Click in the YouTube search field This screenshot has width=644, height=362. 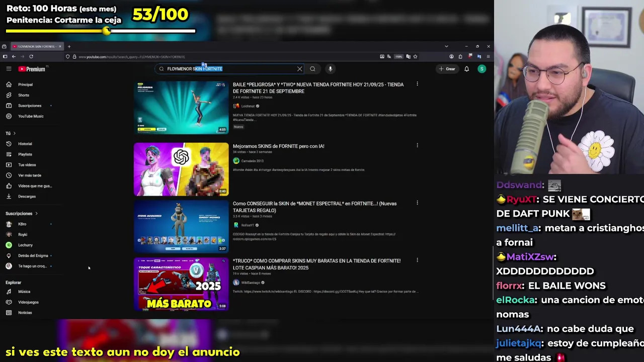point(229,69)
